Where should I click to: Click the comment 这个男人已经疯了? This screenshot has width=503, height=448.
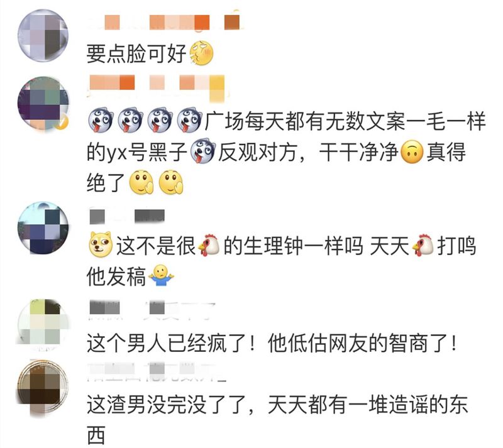[x=272, y=344]
